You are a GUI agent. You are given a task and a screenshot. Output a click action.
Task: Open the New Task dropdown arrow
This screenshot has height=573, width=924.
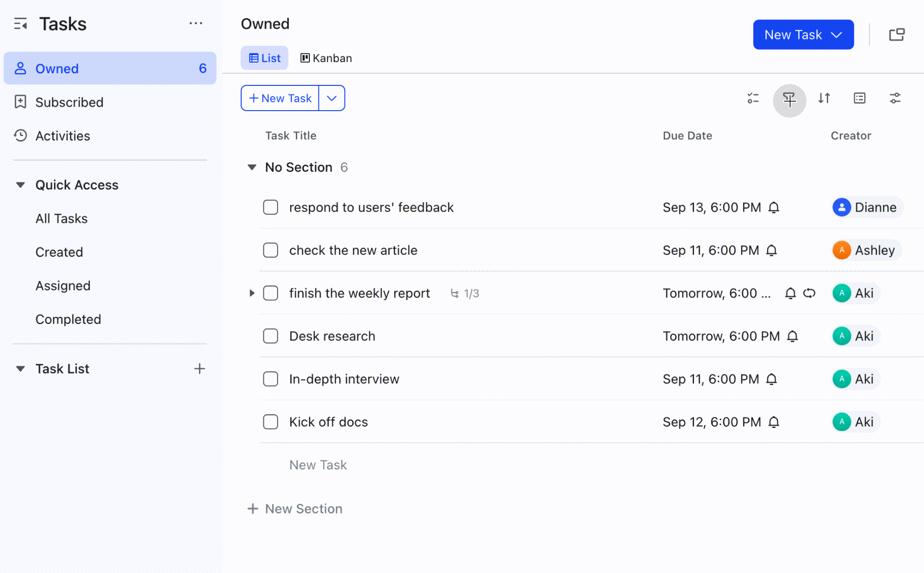point(332,98)
